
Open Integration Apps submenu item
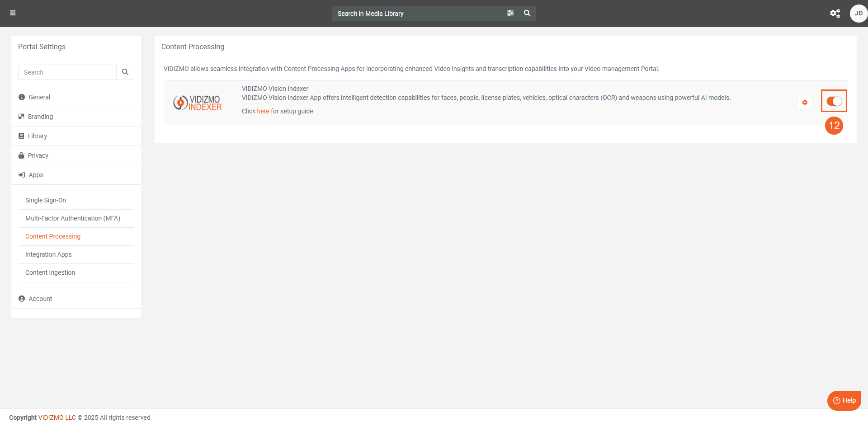point(48,254)
